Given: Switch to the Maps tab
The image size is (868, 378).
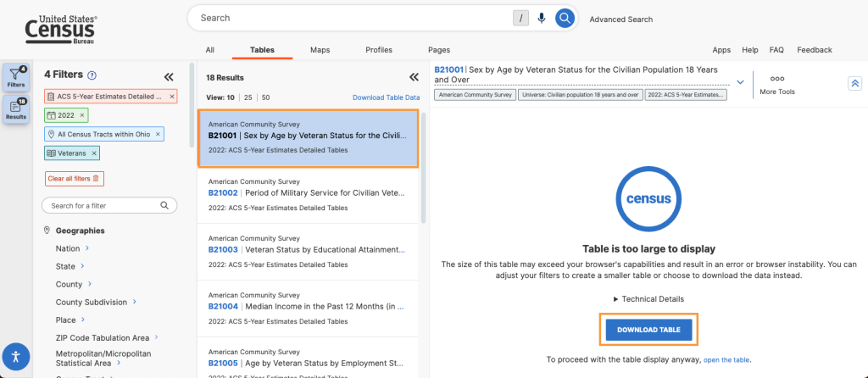Looking at the screenshot, I should coord(320,50).
